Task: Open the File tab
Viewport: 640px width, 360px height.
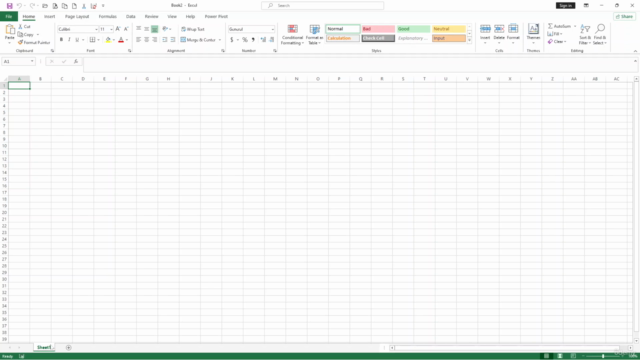Action: click(9, 16)
